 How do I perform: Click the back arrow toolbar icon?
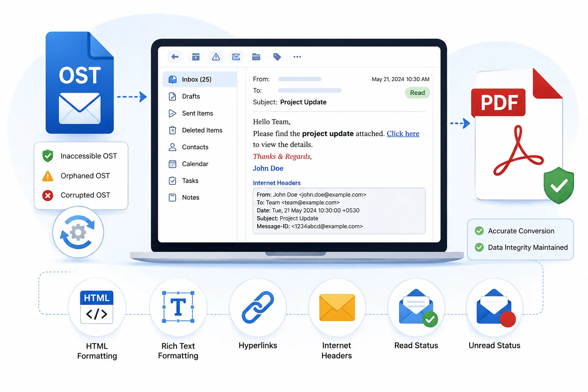click(175, 57)
